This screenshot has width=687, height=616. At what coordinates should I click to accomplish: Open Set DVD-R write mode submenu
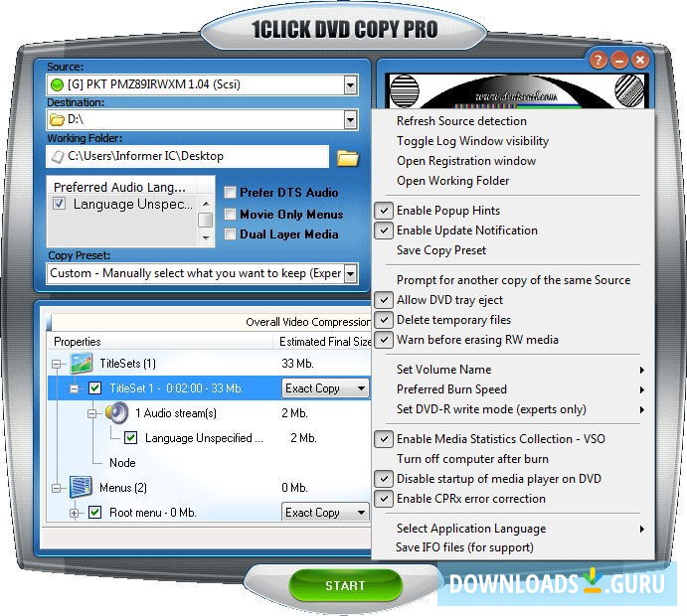point(513,409)
